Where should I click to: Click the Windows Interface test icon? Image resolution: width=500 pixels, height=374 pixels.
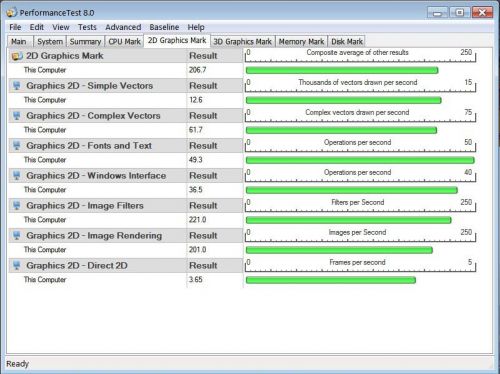click(x=17, y=176)
